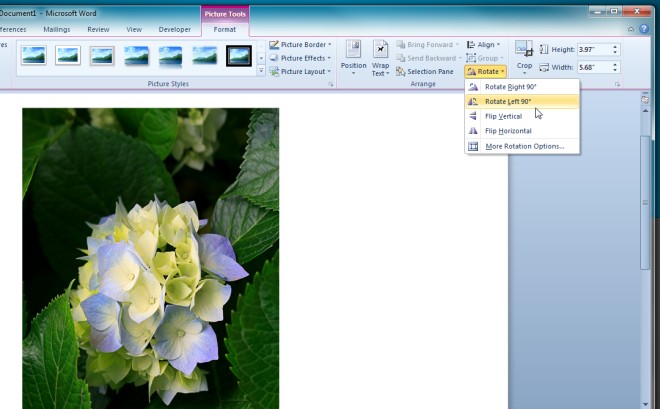Apply the third metal frame picture style

(102, 56)
